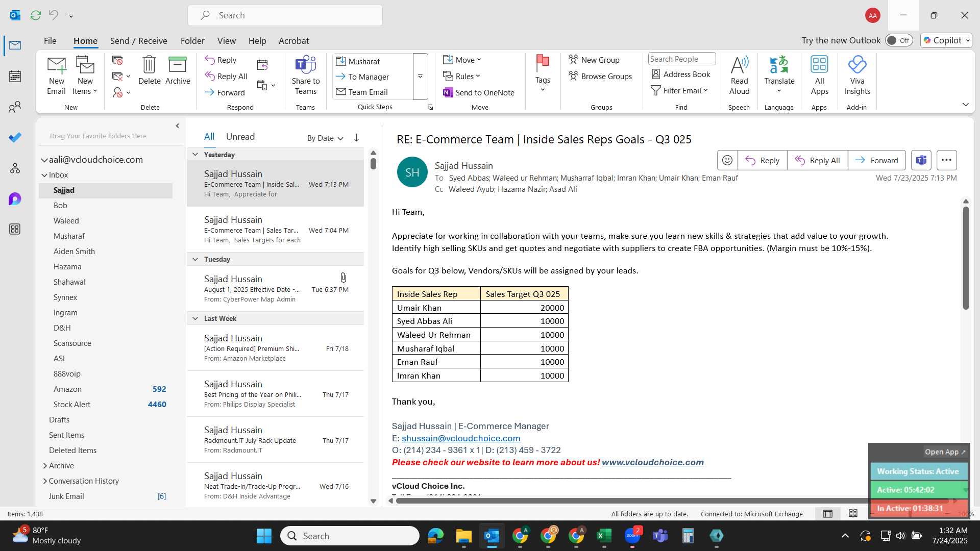Switch to Normal view in status bar

(828, 514)
